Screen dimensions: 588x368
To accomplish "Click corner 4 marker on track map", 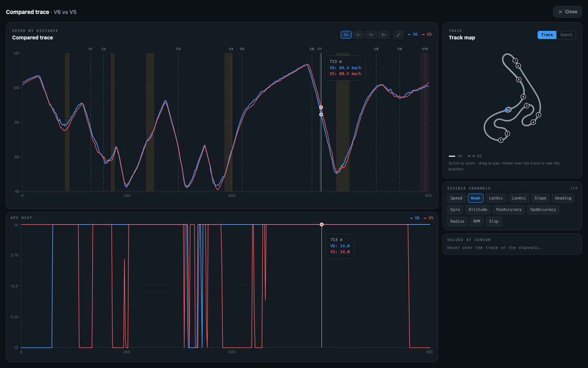I will click(533, 122).
